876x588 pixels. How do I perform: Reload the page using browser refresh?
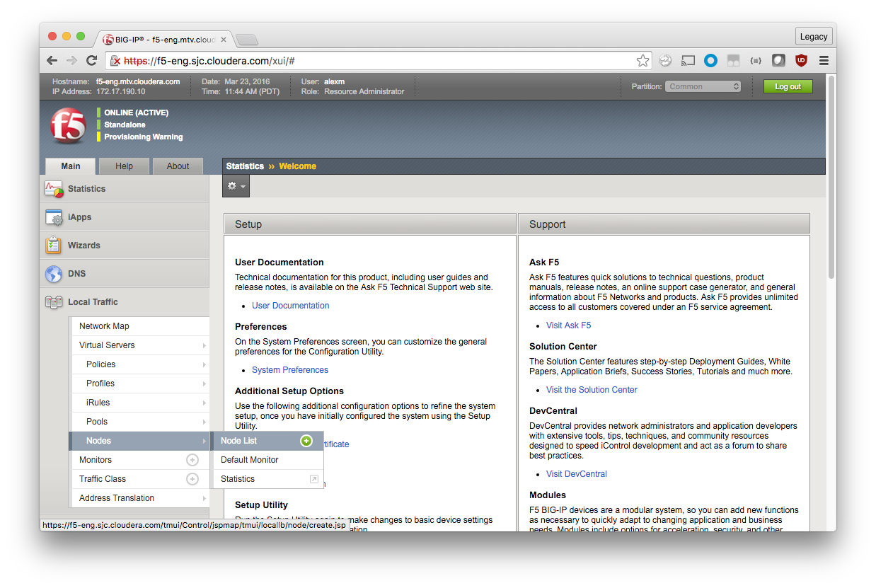pos(91,61)
